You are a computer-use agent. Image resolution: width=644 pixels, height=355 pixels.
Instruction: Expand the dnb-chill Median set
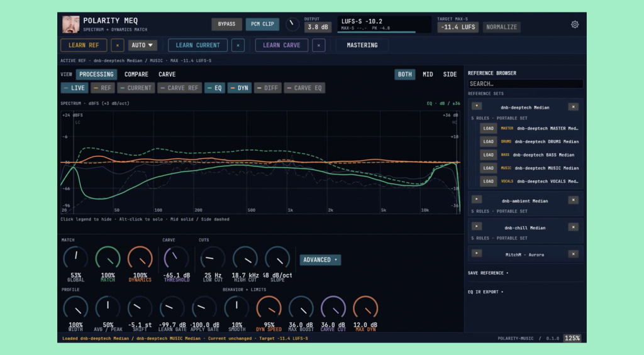click(x=477, y=226)
